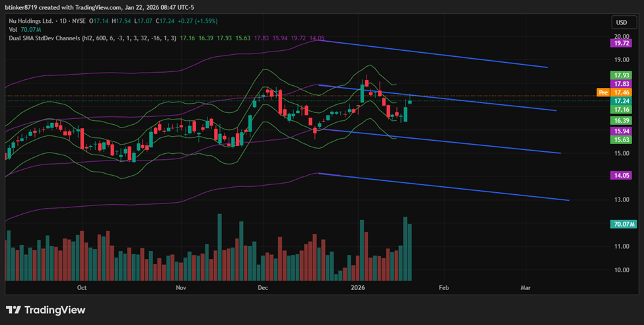Open the USD currency selector
Screen dimensions: 644x325
pyautogui.click(x=622, y=22)
